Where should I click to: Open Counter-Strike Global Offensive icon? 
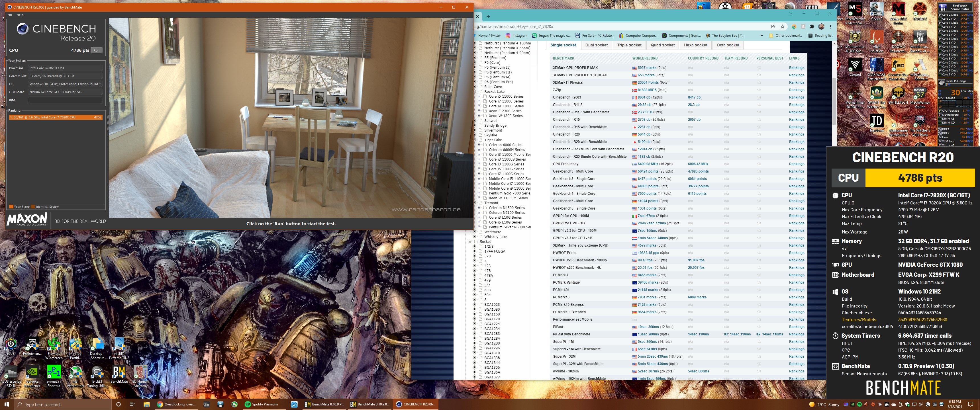pyautogui.click(x=898, y=69)
